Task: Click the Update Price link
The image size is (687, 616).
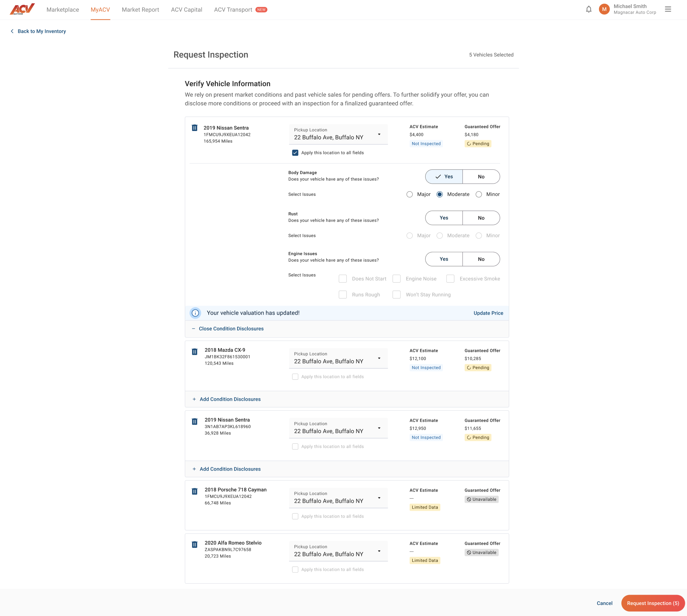Action: (488, 313)
